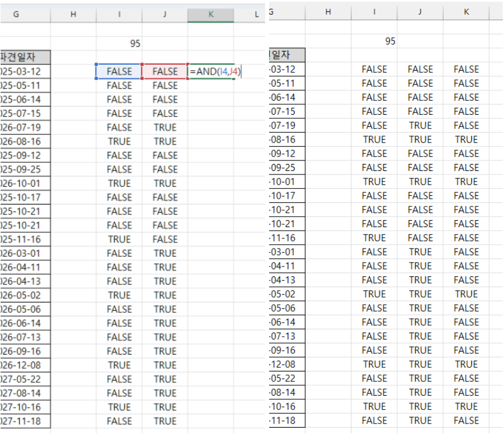Select column I header in right sheet
The width and height of the screenshot is (504, 434).
374,12
